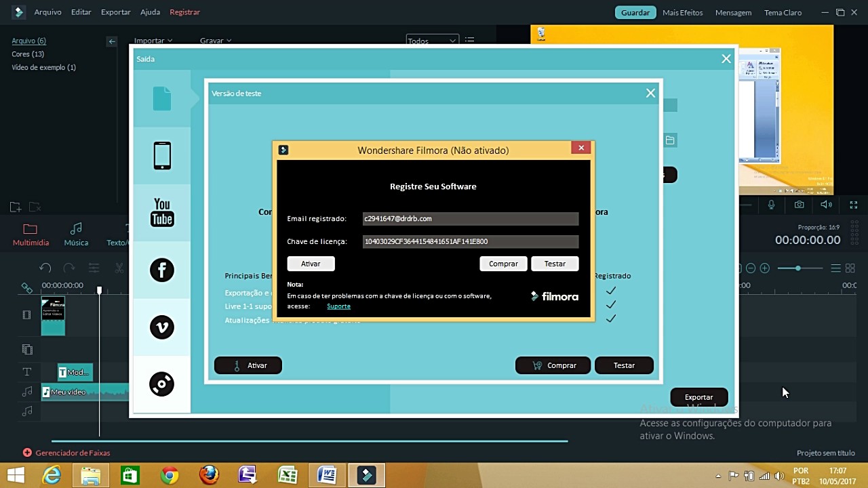Click Ativar in the Registre Seu Software dialog
Image resolution: width=868 pixels, height=488 pixels.
(x=311, y=264)
